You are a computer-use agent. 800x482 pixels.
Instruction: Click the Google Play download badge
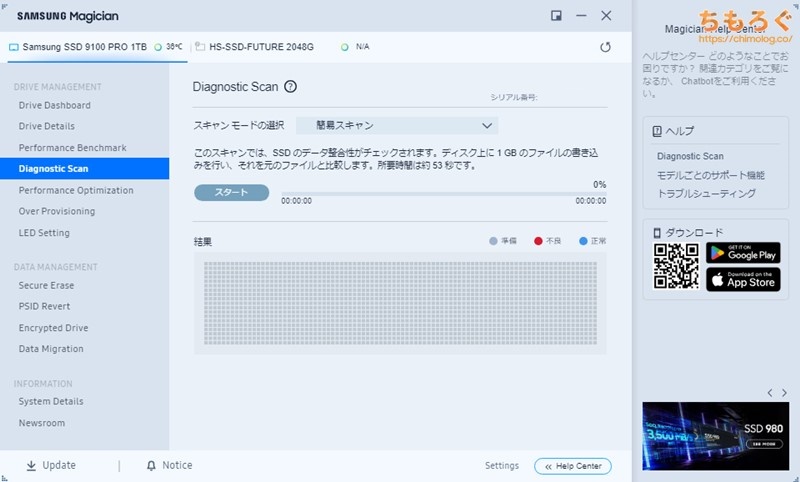743,253
